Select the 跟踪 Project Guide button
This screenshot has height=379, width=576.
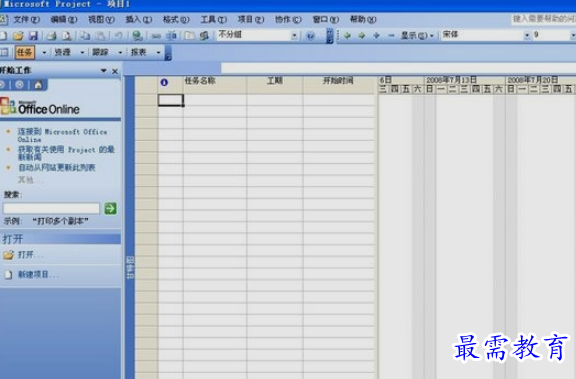coord(100,53)
